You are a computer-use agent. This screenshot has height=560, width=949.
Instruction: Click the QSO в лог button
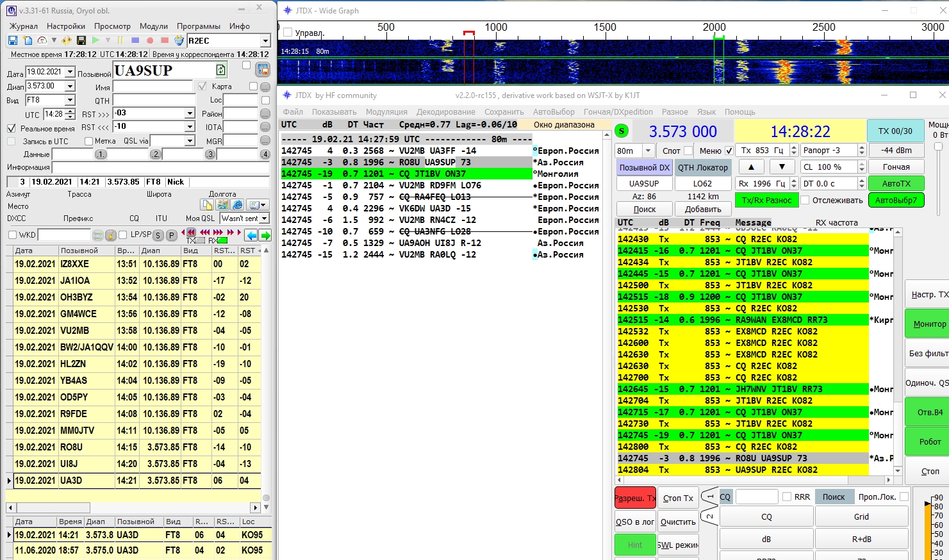[x=634, y=522]
